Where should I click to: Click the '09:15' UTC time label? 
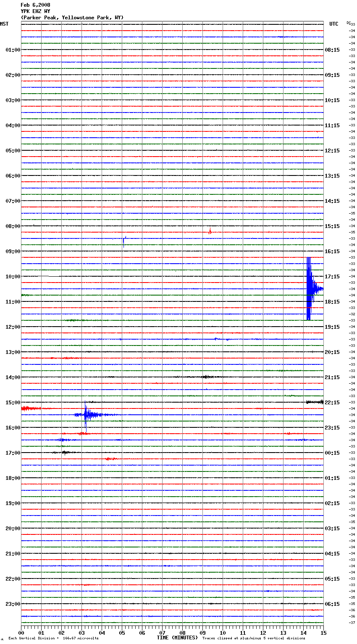coord(332,75)
